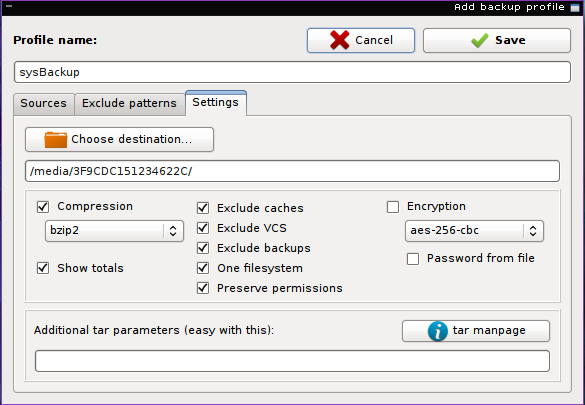Switch to the Sources tab
585x405 pixels.
(44, 104)
